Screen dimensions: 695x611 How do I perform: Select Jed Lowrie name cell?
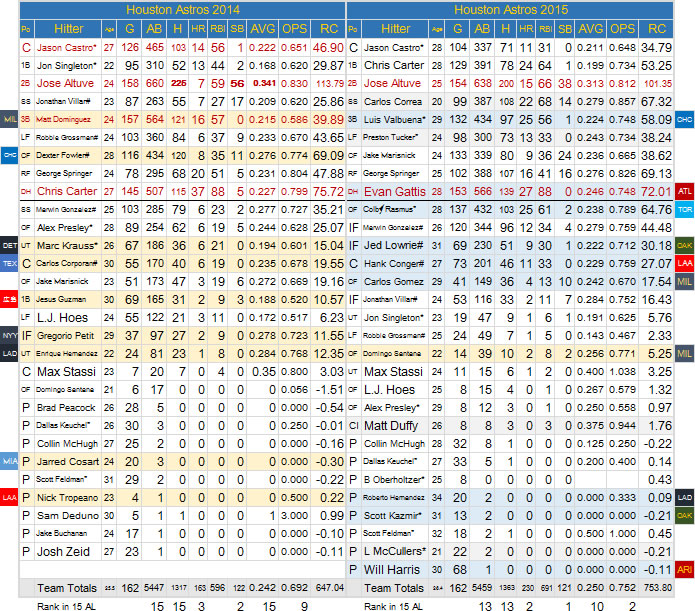click(393, 245)
